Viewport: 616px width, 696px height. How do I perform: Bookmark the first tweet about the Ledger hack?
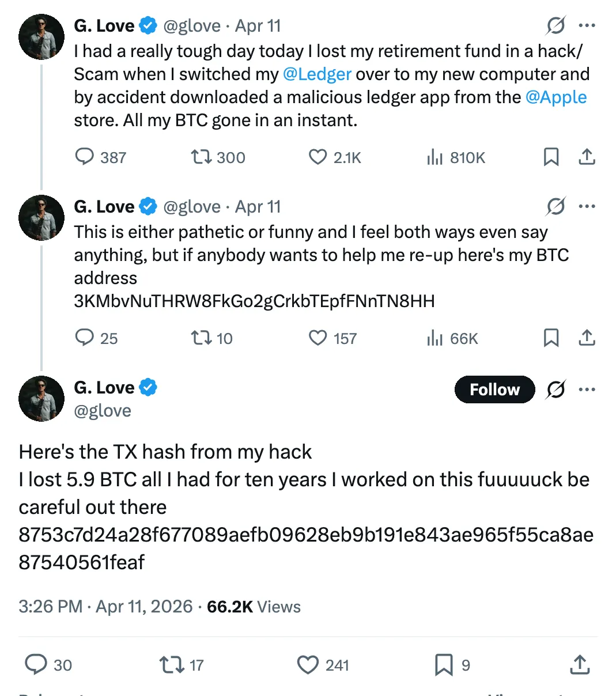(x=551, y=157)
